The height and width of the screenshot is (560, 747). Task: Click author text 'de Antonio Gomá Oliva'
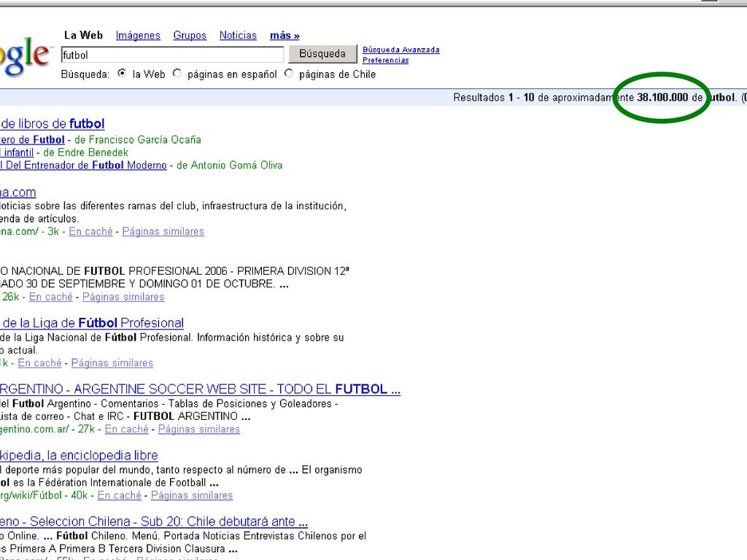point(230,166)
